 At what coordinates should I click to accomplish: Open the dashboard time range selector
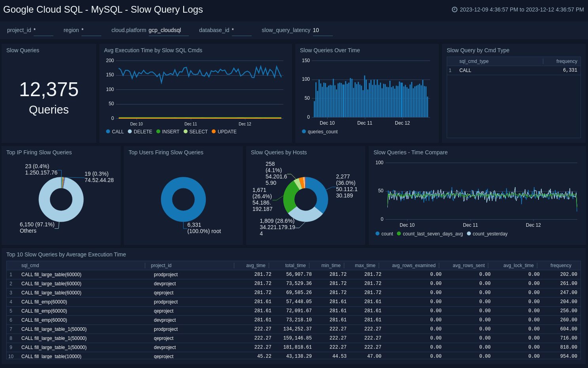[x=518, y=9]
